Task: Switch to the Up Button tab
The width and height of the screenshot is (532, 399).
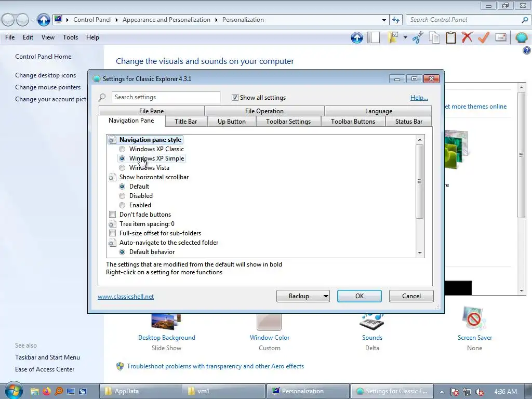Action: click(232, 122)
